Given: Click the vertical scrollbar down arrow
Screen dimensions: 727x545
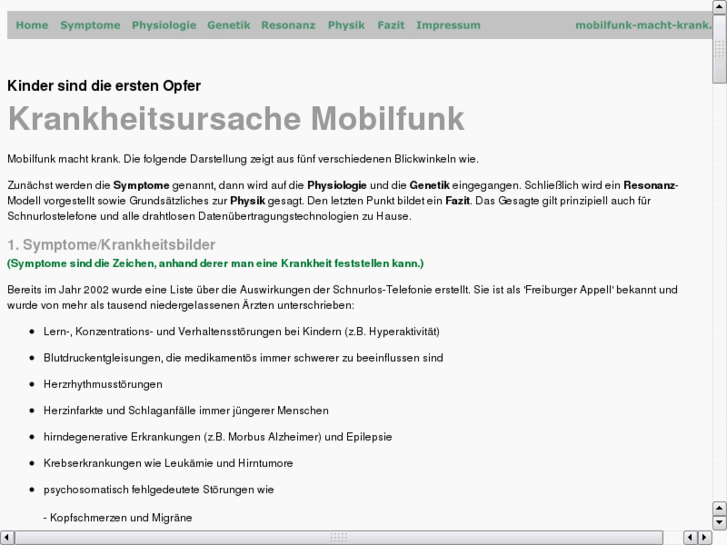Looking at the screenshot, I should pyautogui.click(x=719, y=523).
